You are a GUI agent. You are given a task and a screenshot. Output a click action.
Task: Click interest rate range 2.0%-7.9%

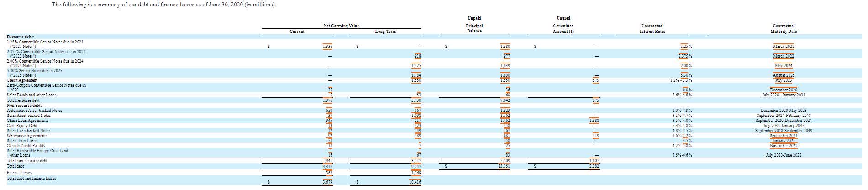(682, 111)
